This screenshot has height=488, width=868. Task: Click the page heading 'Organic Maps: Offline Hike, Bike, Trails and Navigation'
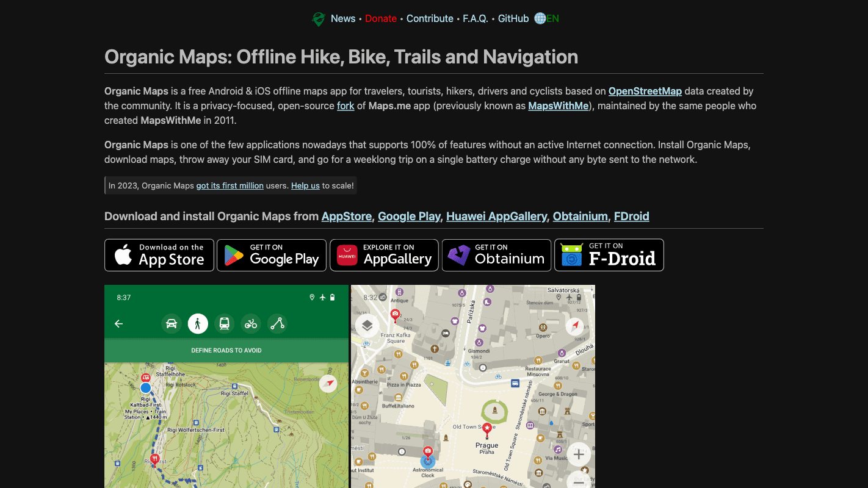click(341, 57)
